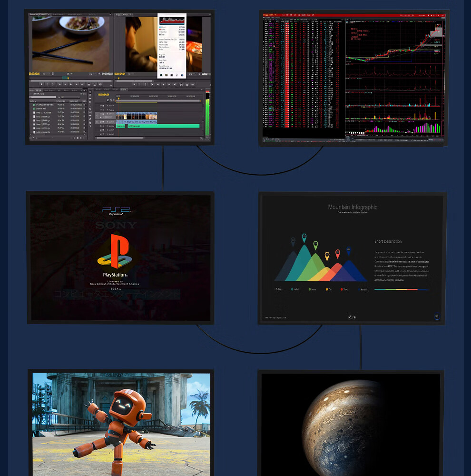Click the Add Marker button in Program monitor
This screenshot has width=471, height=476.
[x=134, y=85]
